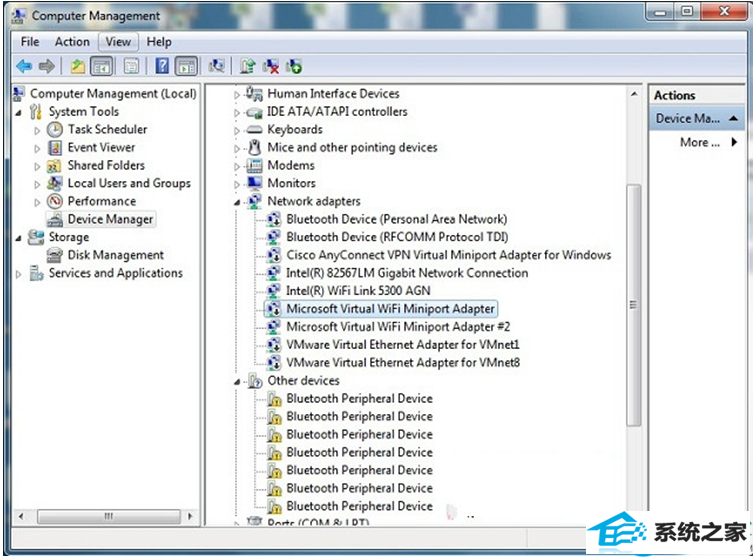Click the Shared Folders icon

coord(54,166)
